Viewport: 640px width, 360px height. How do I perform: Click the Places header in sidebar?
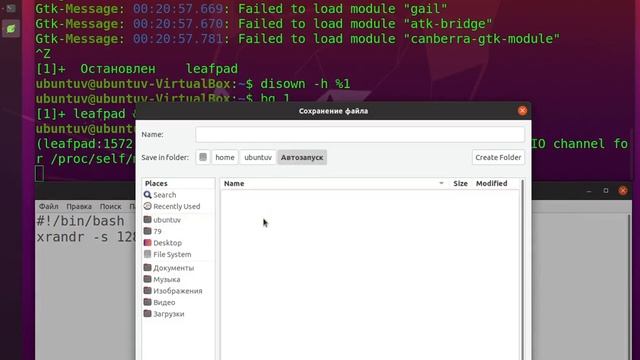pyautogui.click(x=156, y=183)
